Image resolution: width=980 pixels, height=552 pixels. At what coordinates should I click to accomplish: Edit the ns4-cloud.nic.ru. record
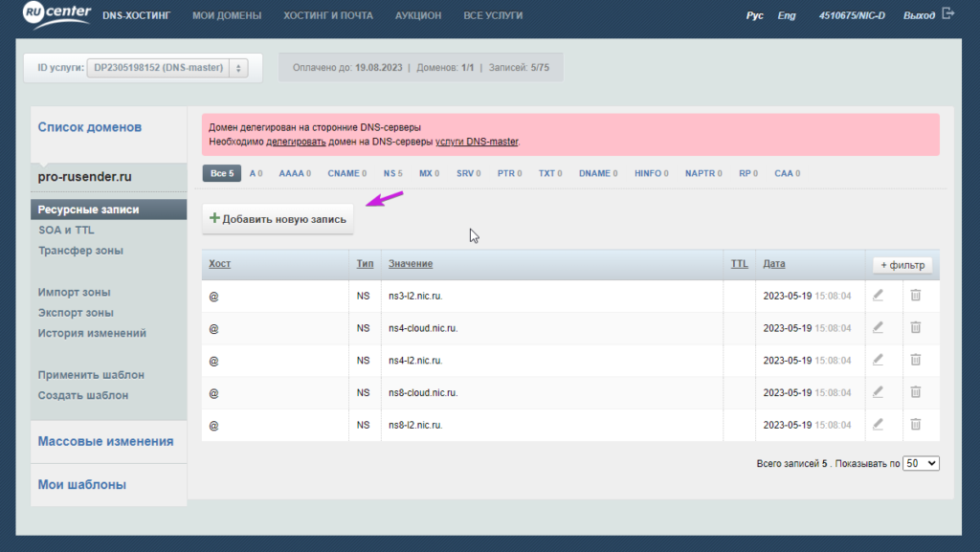click(x=879, y=328)
